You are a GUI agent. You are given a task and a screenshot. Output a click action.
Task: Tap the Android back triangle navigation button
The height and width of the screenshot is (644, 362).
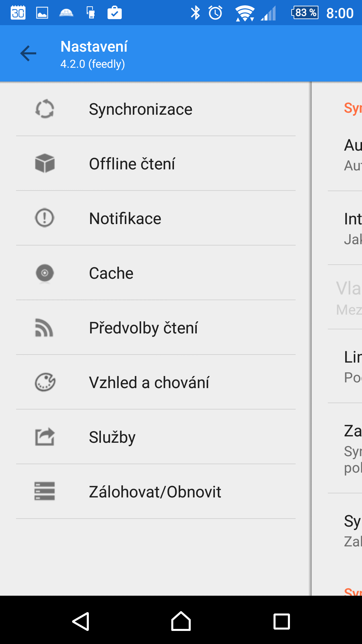(81, 622)
